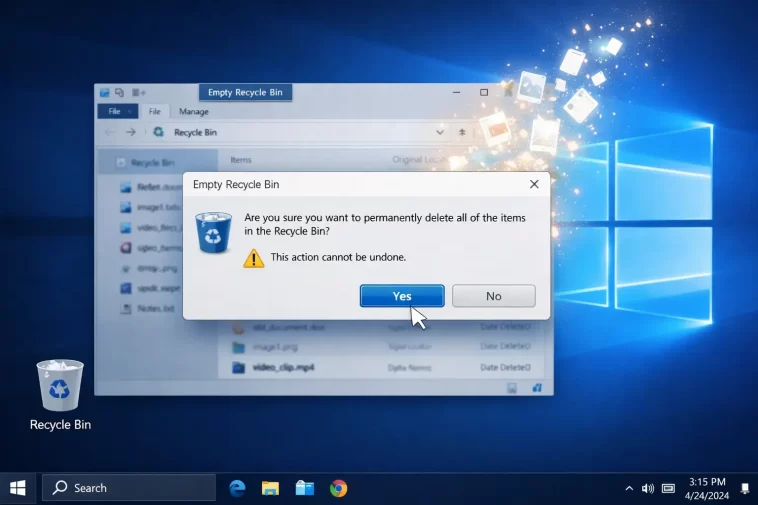Confirm deletion with the Yes button

click(402, 296)
